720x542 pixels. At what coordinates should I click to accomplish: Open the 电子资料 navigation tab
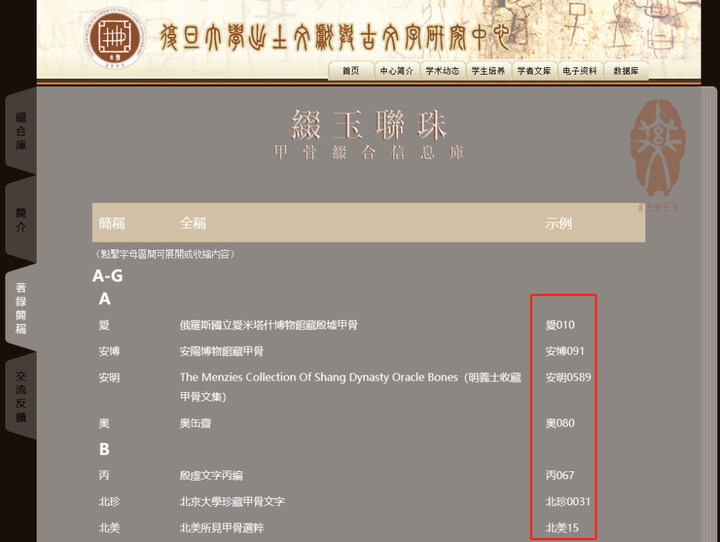[580, 71]
